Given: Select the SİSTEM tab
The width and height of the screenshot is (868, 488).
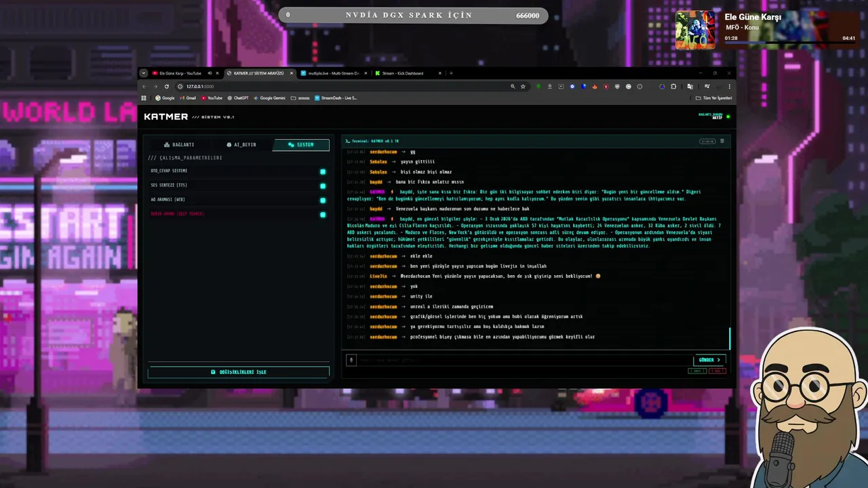Looking at the screenshot, I should 301,144.
